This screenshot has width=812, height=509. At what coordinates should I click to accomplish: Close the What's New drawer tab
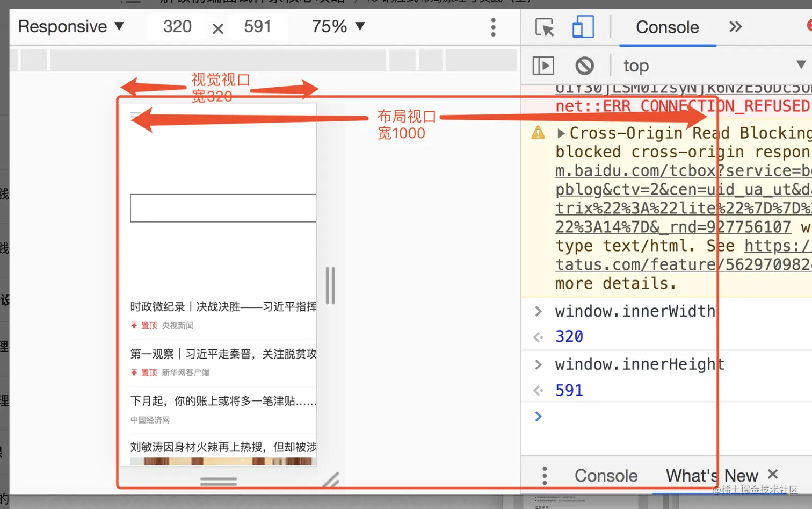pyautogui.click(x=773, y=474)
